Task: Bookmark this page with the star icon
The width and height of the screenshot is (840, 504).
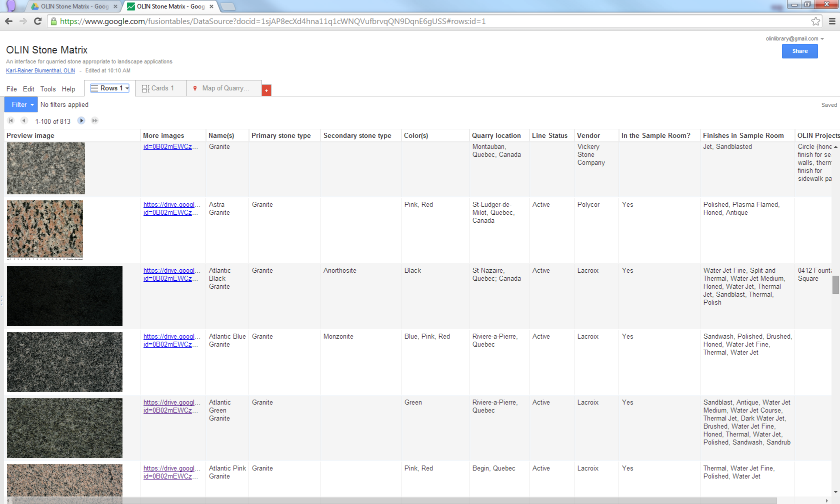Action: 815,21
